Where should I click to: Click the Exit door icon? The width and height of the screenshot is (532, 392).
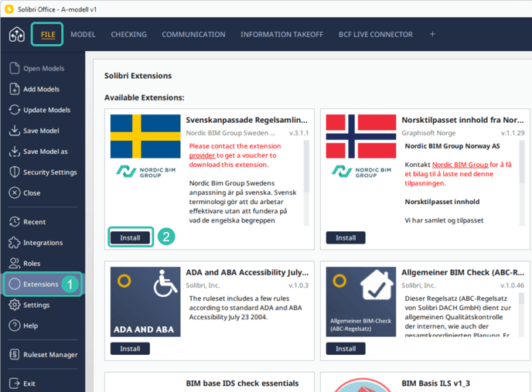(x=14, y=383)
